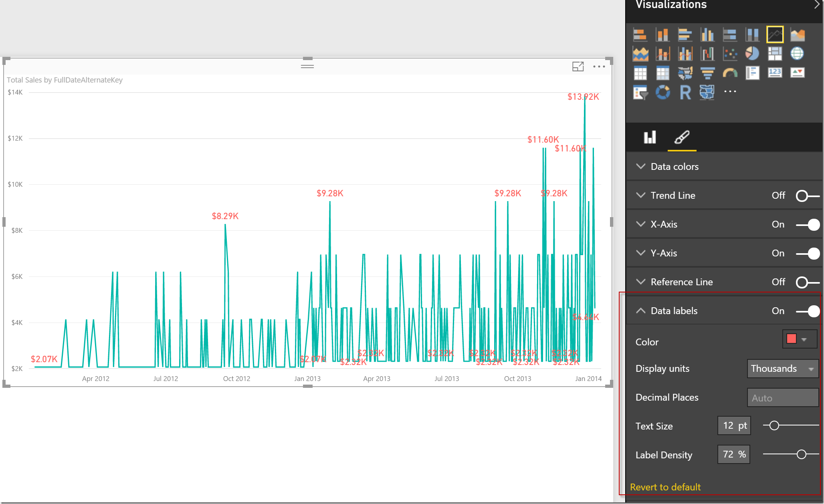Turn on the Trend Line toggle
Viewport: 824px width, 504px height.
807,196
